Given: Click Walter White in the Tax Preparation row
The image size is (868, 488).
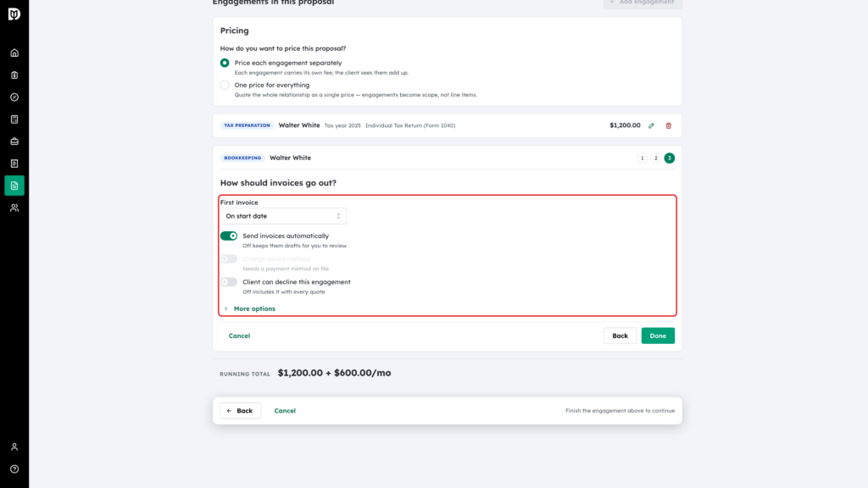Looking at the screenshot, I should [299, 125].
